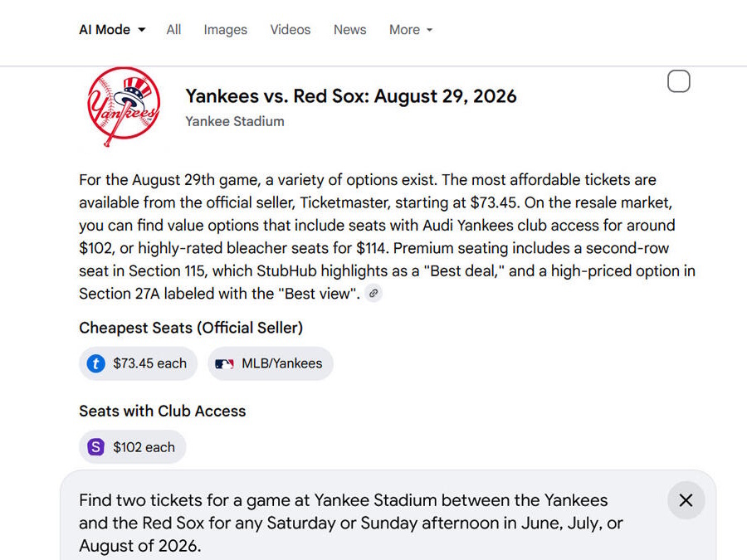Click the MLB logo icon
Screen dimensions: 747x560
[x=224, y=363]
